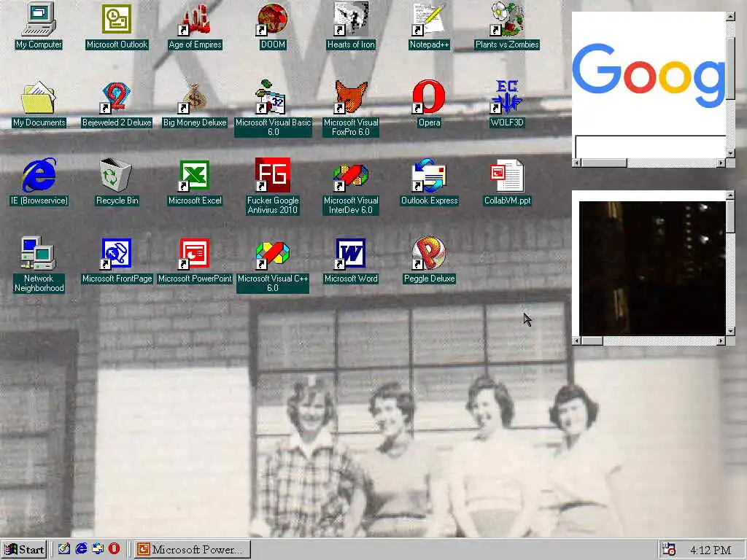
Task: Click the Google widget horizontal scrollbar thumb
Action: 603,163
